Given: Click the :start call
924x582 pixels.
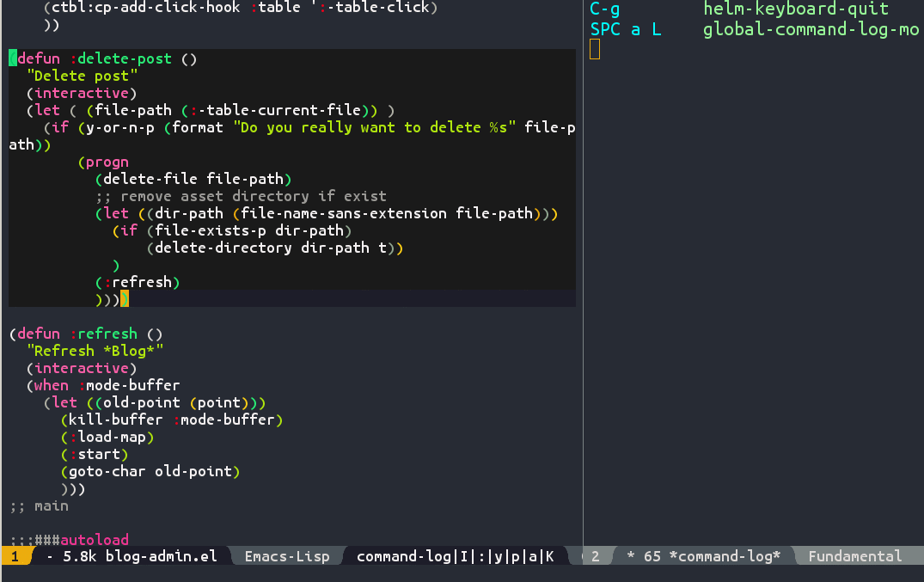Looking at the screenshot, I should 95,455.
